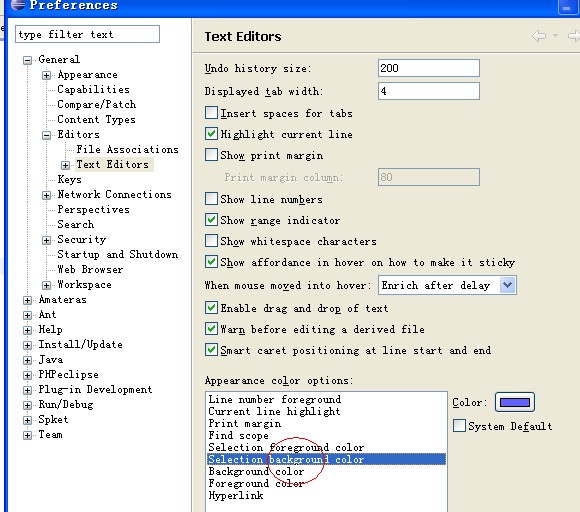The image size is (580, 512).
Task: Expand the PHPeclipse preferences node
Action: click(x=27, y=375)
